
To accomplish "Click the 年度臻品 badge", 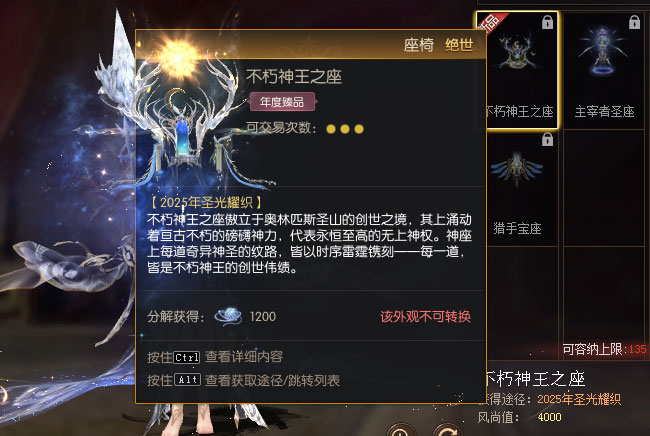I will pyautogui.click(x=282, y=102).
